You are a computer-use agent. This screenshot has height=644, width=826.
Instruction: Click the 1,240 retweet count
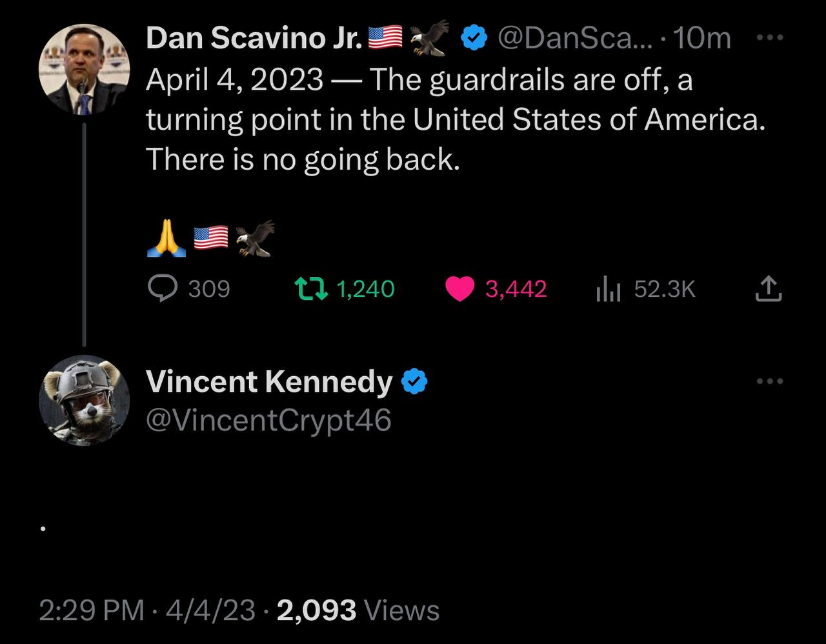365,289
